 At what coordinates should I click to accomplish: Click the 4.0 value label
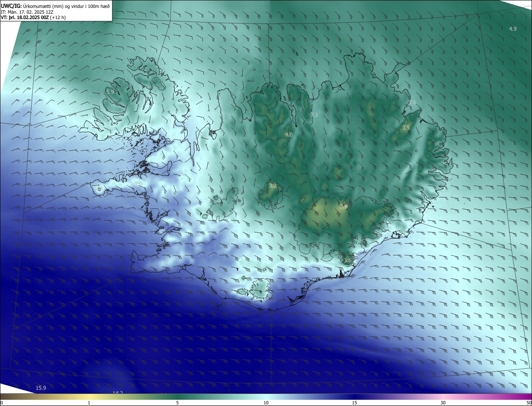pos(288,135)
